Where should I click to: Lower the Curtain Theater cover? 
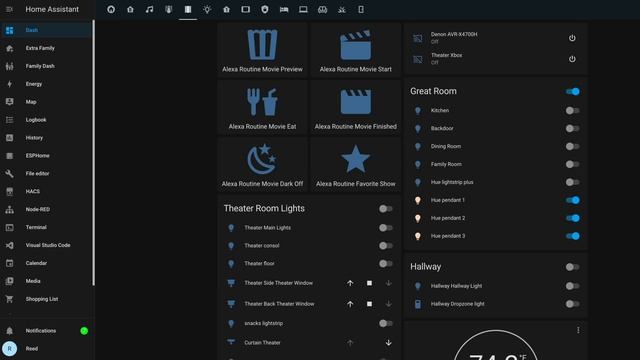[x=389, y=343]
